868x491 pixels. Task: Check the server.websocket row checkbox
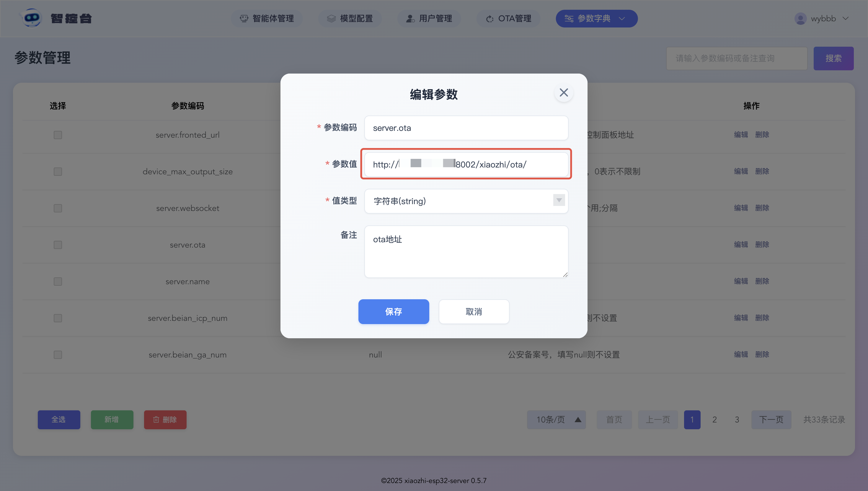pos(58,208)
